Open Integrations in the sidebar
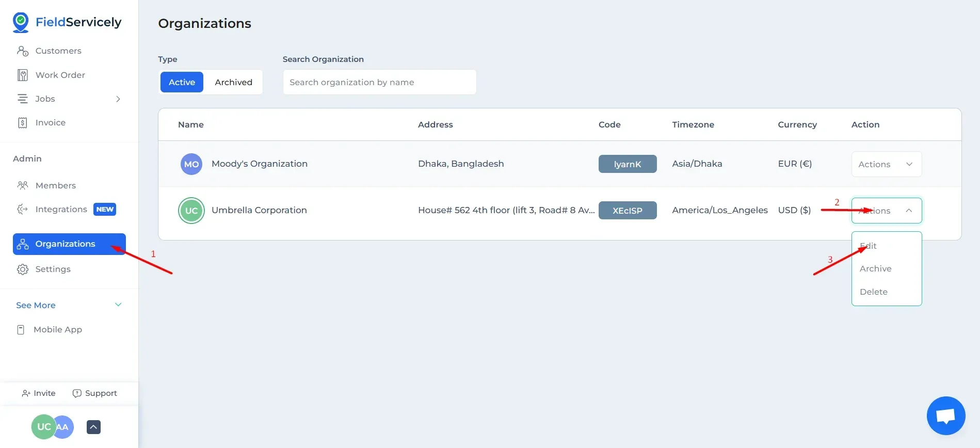 pos(61,209)
